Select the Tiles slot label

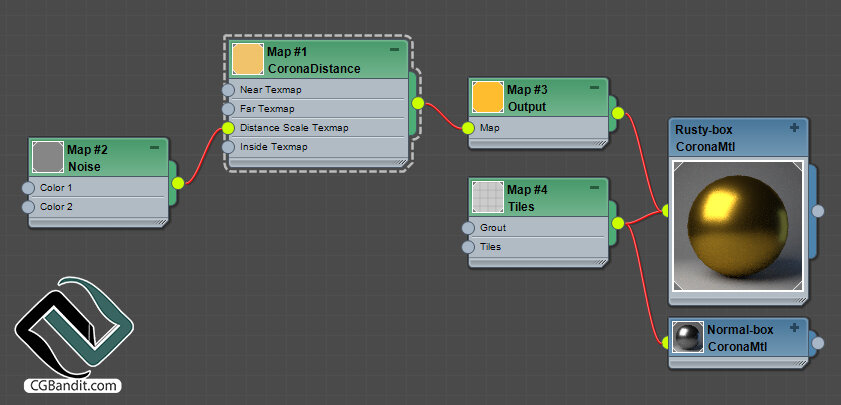[x=490, y=247]
